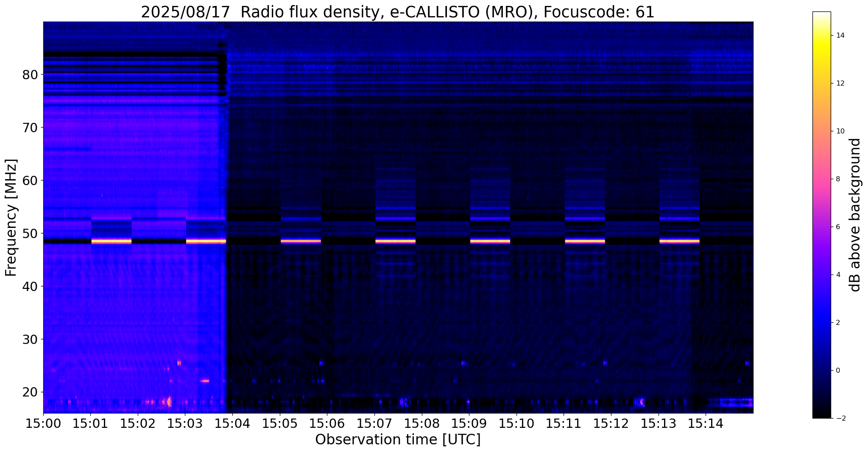
Task: Click the 15:04 time tick label
Action: click(x=232, y=423)
